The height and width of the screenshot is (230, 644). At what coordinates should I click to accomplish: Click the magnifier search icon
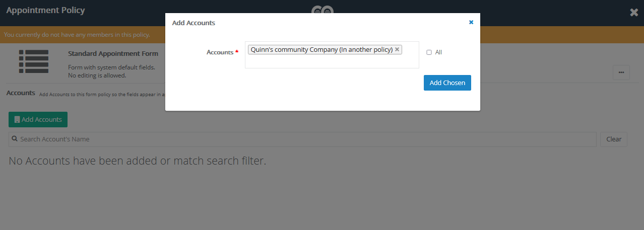pos(15,139)
